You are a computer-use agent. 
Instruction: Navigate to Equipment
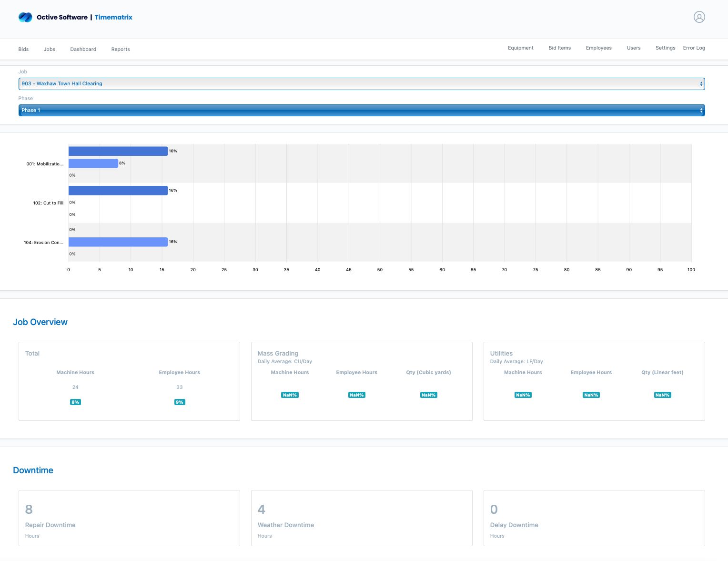click(x=520, y=48)
